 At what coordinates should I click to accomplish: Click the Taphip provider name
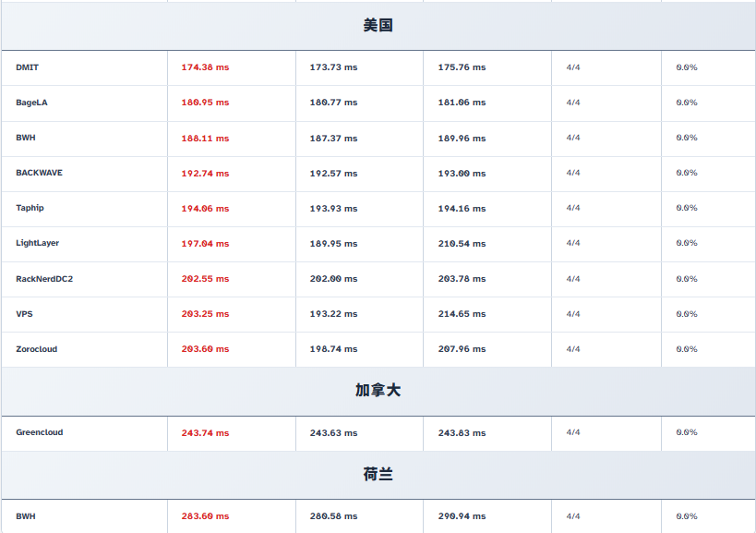click(30, 208)
